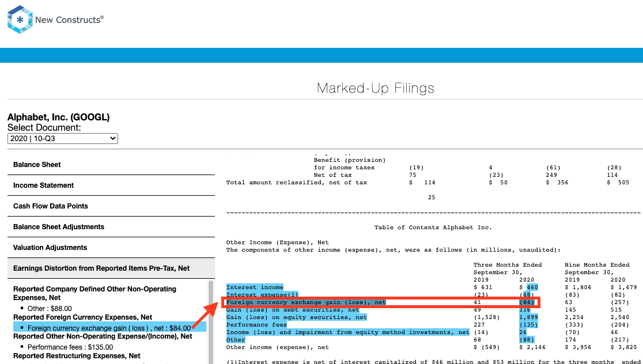
Task: Click 'Reported Foreign Currency Expenses, Net' heading
Action: click(82, 317)
